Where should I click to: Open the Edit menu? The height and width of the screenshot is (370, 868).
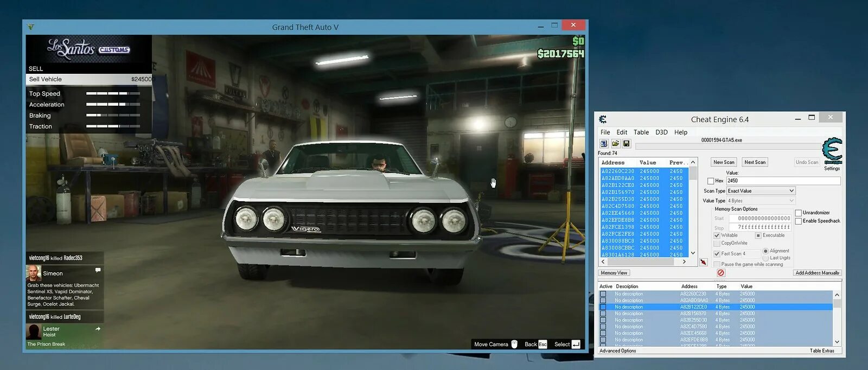click(x=622, y=132)
